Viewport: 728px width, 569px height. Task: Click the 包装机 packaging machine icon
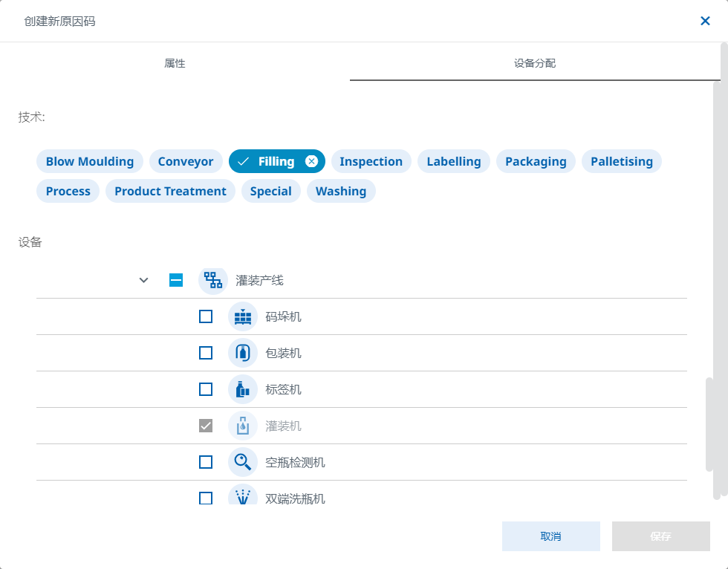coord(243,354)
